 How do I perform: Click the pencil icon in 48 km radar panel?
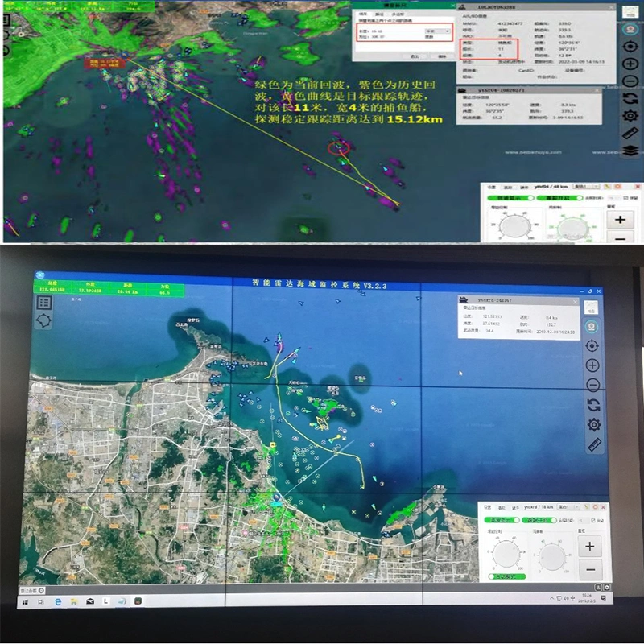point(607,187)
